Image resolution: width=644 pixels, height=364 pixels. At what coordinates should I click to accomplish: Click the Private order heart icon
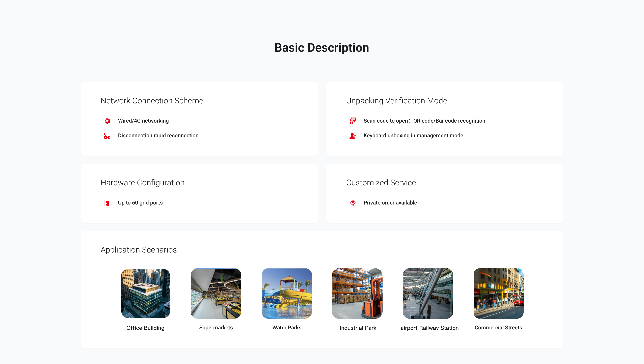point(353,203)
